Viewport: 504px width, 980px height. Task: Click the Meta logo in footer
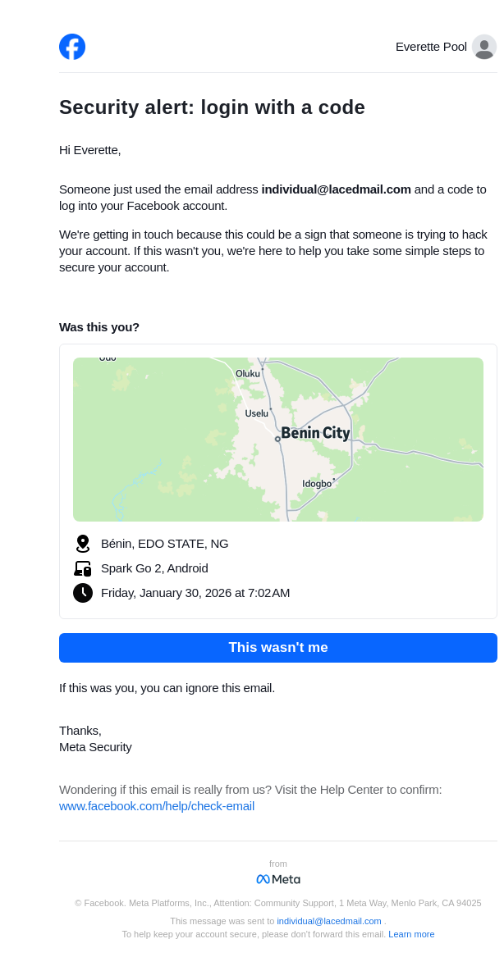(278, 879)
